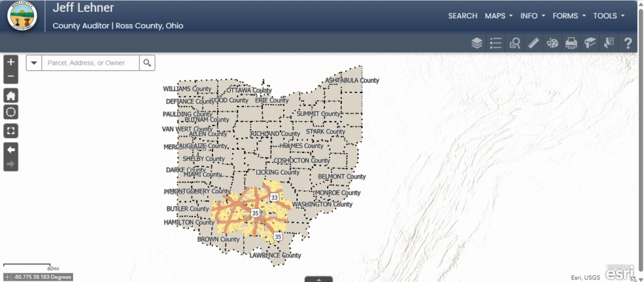Viewport: 644px width, 282px height.
Task: Click Parcel, Address, or Owner search field
Action: pos(91,63)
